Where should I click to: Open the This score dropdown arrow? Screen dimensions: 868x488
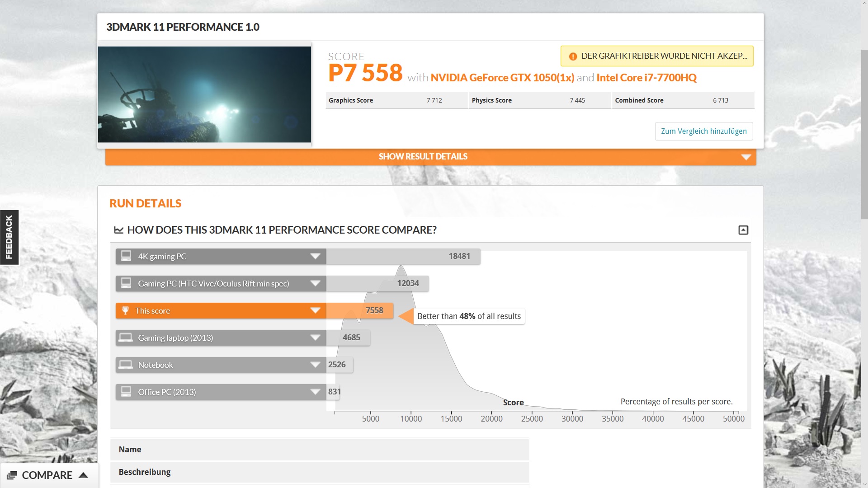coord(315,310)
